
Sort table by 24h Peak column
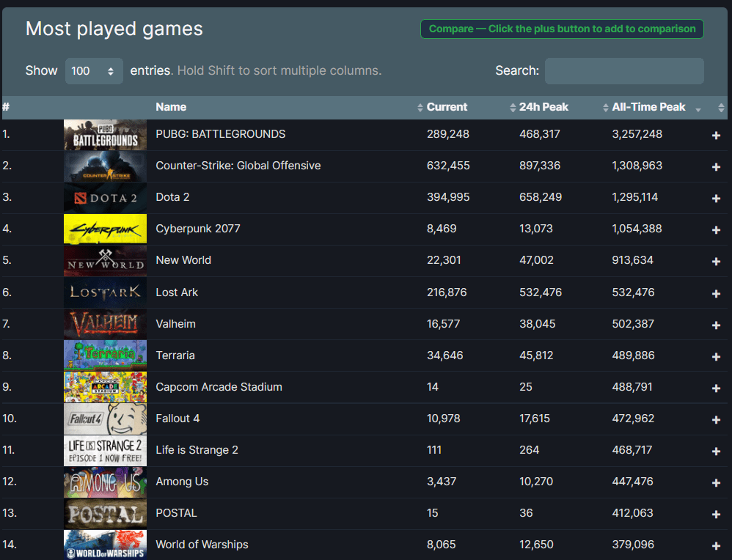point(543,107)
